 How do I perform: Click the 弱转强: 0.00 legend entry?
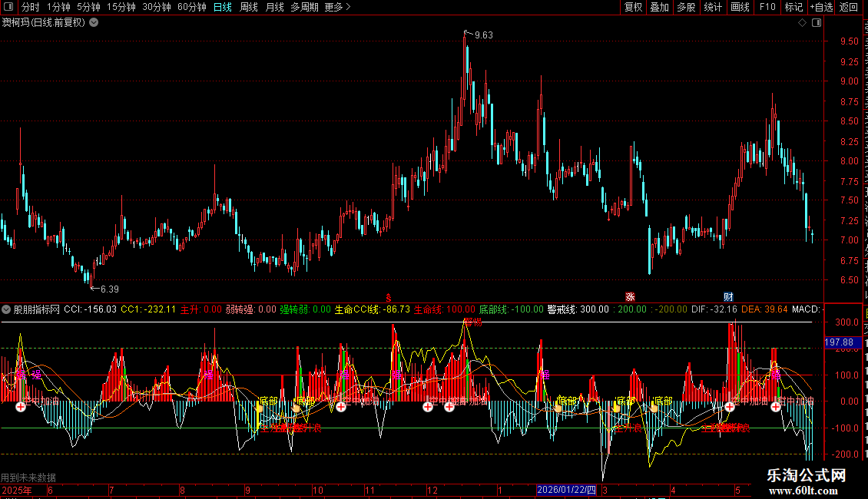point(250,309)
